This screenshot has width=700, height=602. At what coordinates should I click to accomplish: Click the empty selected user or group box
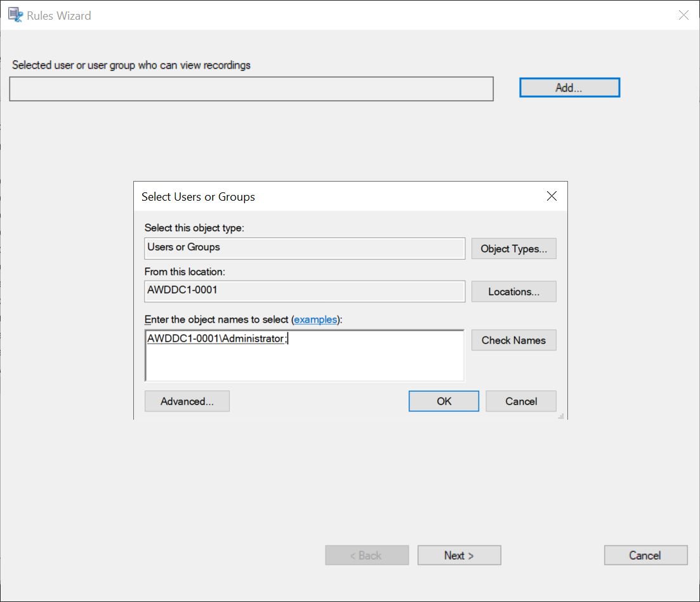[x=251, y=89]
